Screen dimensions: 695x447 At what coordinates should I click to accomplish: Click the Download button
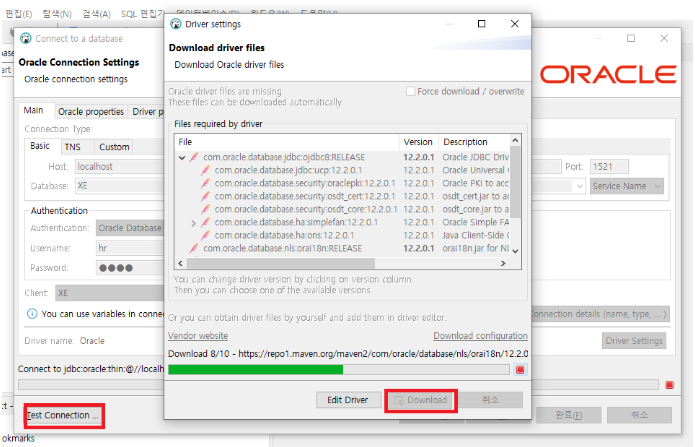click(x=421, y=400)
